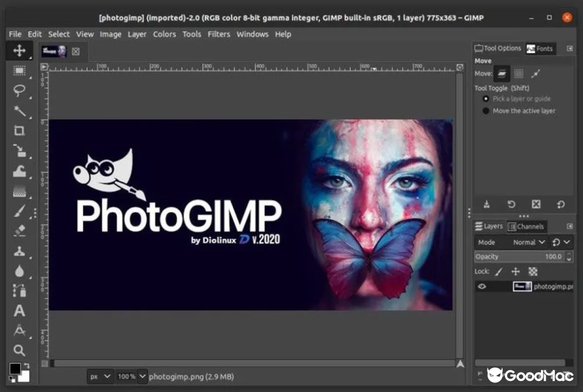The width and height of the screenshot is (583, 392).
Task: Open the Edit menu
Action: pos(34,34)
